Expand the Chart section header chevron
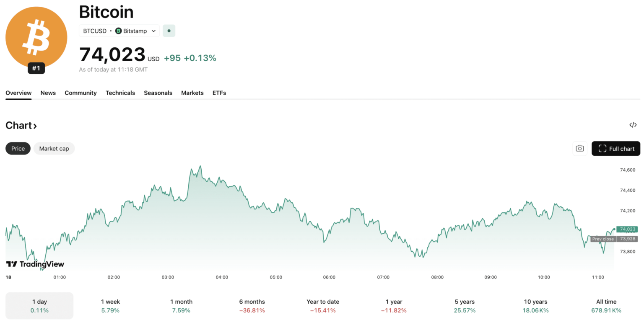644x320 pixels. click(35, 126)
